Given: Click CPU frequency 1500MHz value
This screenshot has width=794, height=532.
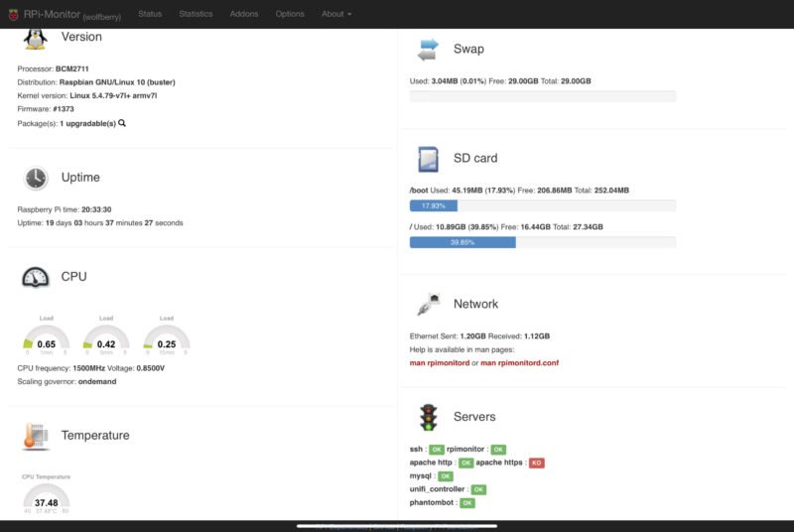Looking at the screenshot, I should click(x=88, y=368).
